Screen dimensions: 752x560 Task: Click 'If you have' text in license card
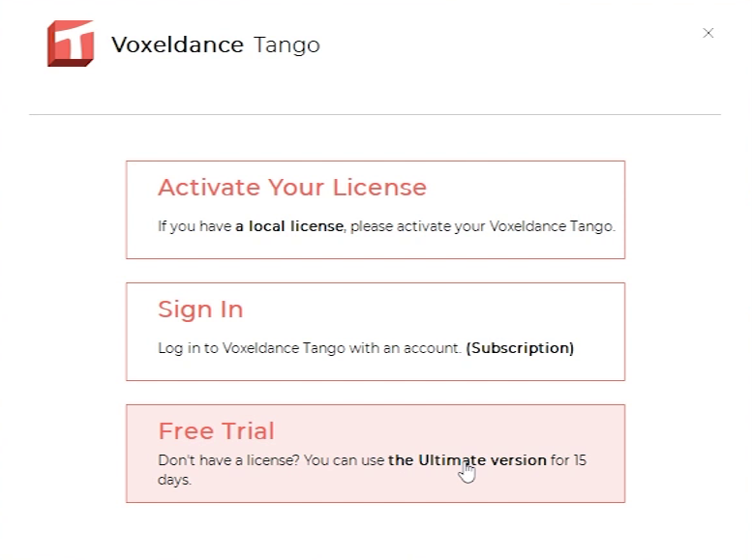(195, 226)
